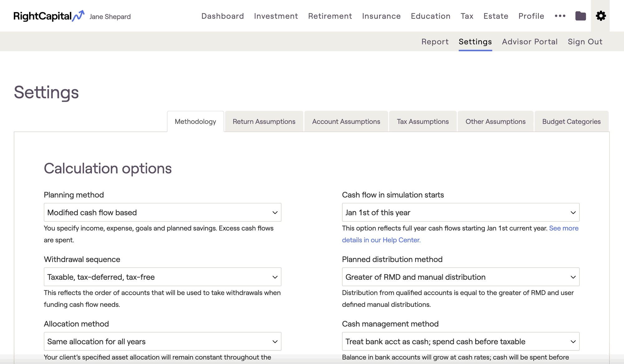Open the Withdrawal sequence dropdown
The width and height of the screenshot is (624, 364).
point(162,277)
